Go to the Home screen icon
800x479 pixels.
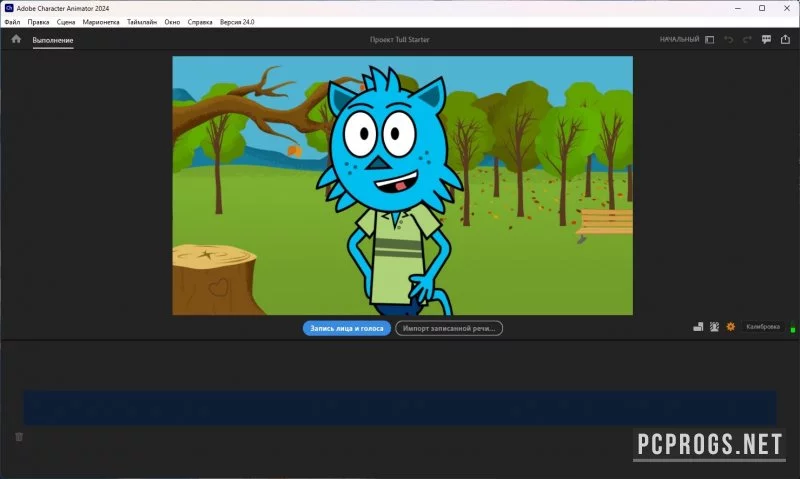tap(16, 39)
